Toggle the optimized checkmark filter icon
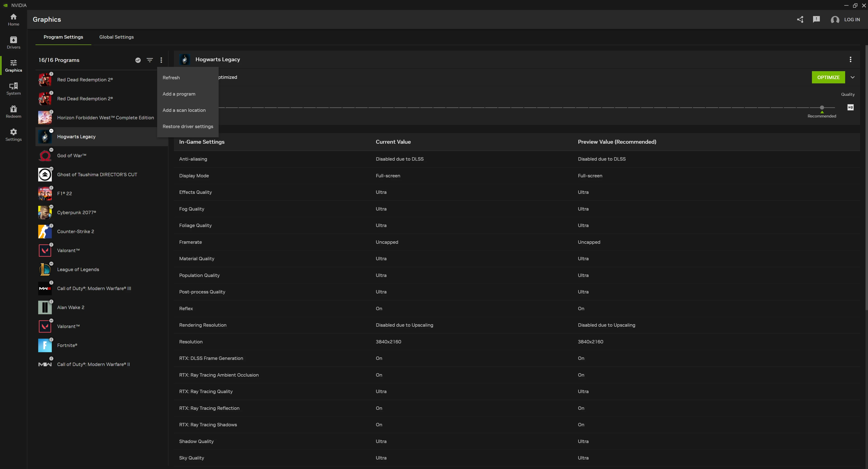This screenshot has height=469, width=868. click(x=138, y=60)
